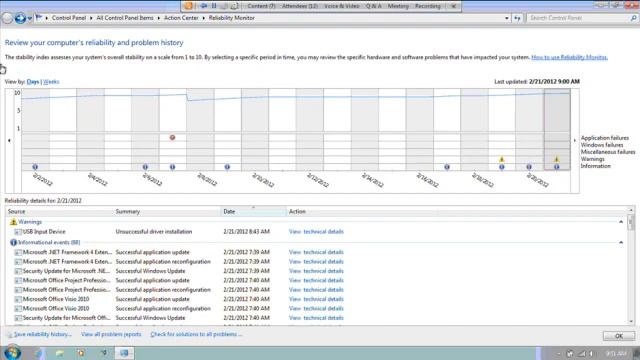
Task: Open the Recording tab
Action: 427,6
